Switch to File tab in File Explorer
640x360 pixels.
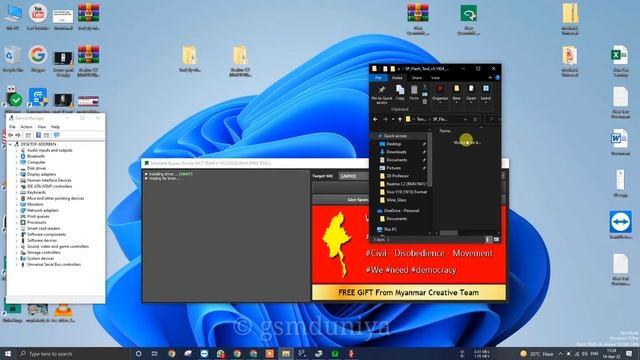coord(378,78)
